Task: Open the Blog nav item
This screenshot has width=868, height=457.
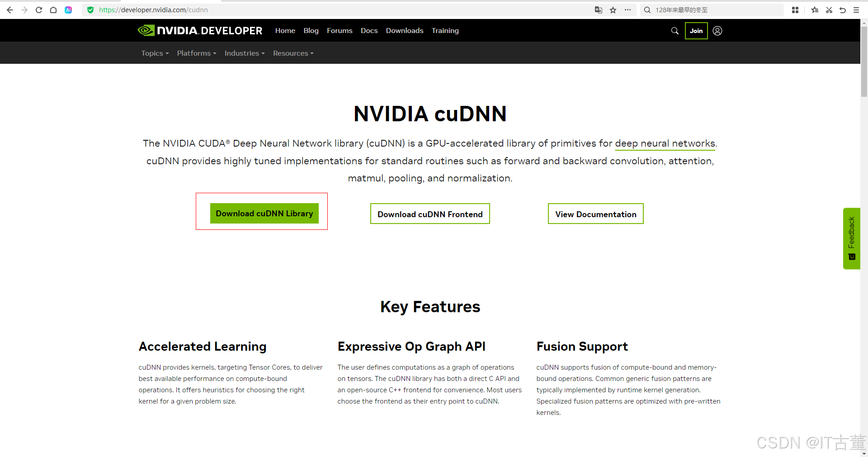Action: coord(311,31)
